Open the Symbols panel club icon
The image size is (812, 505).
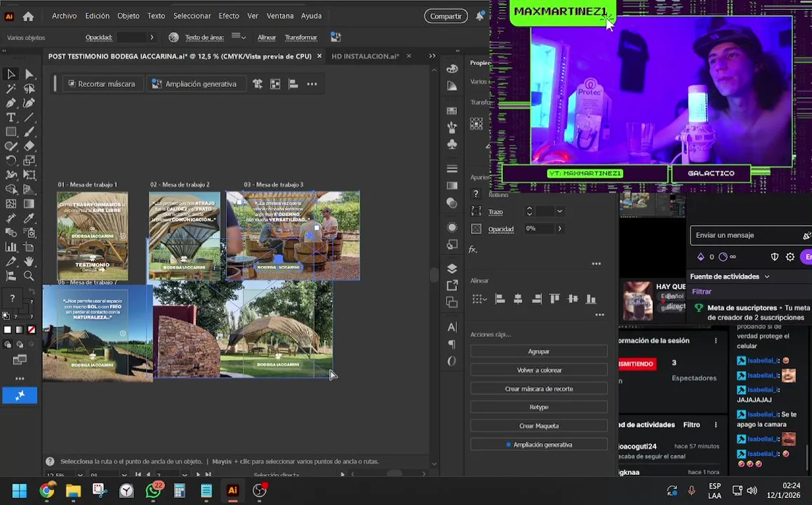coord(452,144)
